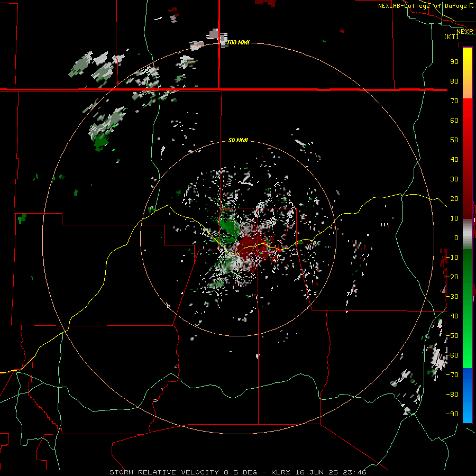The height and width of the screenshot is (476, 476).
Task: Click the 80 value on velocity scale
Action: pos(454,81)
